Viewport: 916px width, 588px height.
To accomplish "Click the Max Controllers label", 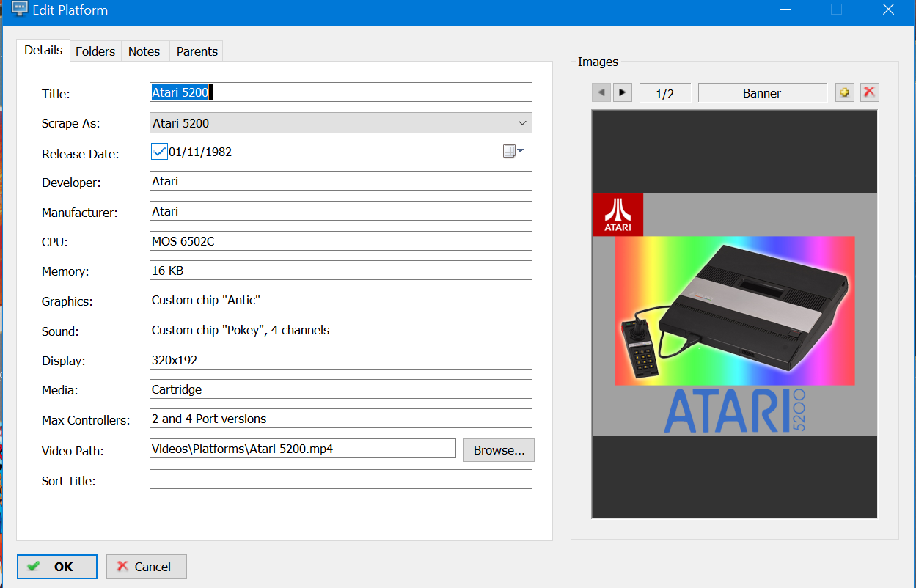I will point(86,421).
